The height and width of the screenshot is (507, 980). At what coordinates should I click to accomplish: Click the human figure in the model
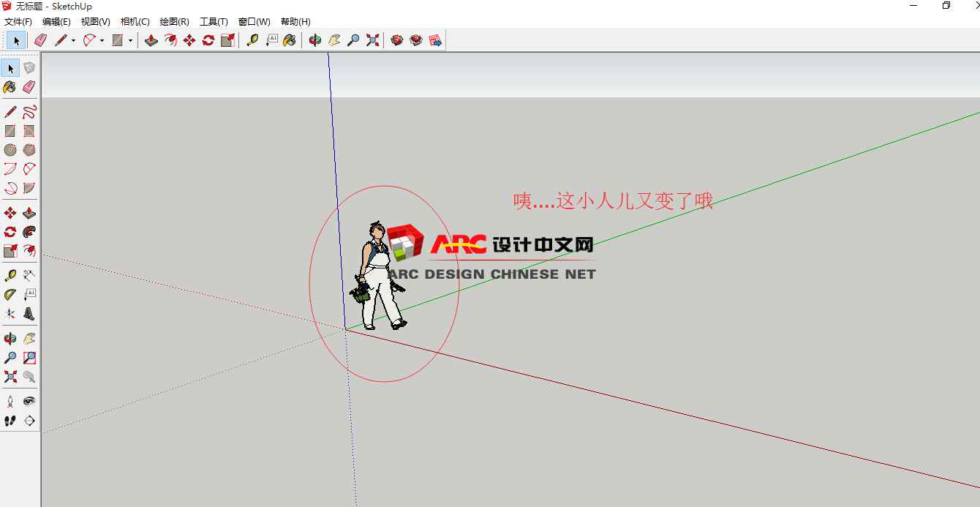(x=379, y=278)
